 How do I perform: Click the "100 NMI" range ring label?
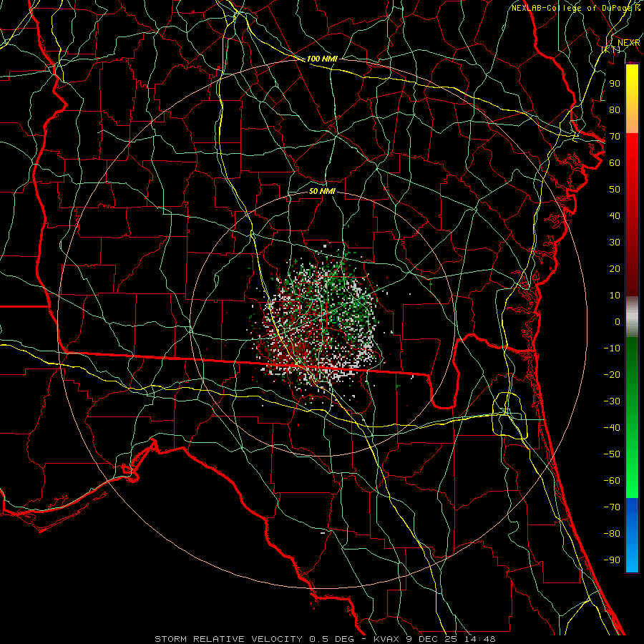click(x=322, y=59)
